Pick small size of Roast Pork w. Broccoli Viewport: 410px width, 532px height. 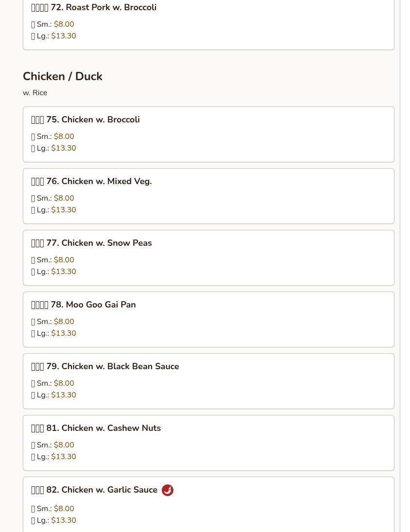pos(53,25)
